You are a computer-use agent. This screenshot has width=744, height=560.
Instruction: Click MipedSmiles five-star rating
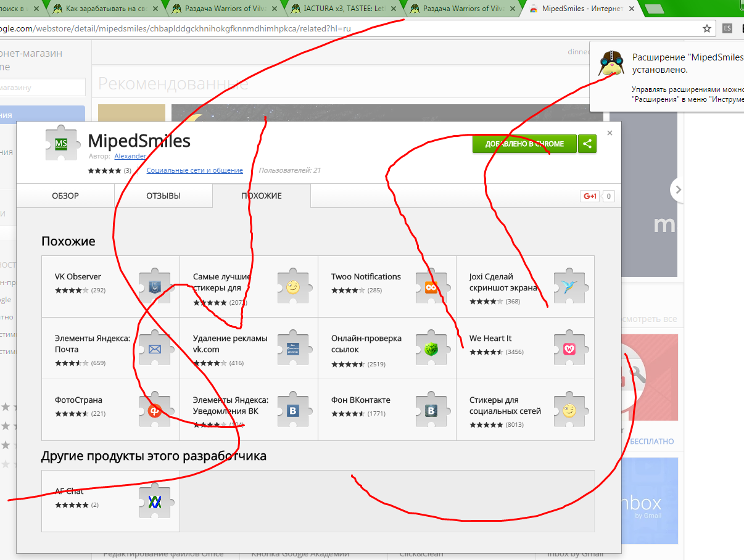click(104, 170)
